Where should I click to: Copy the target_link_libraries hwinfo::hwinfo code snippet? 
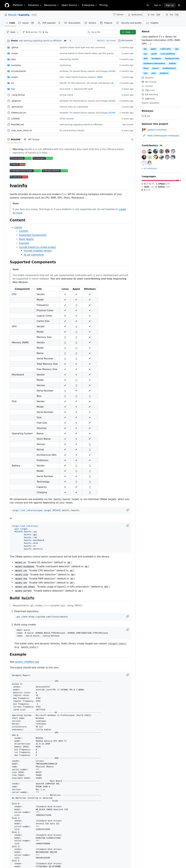(128, 510)
